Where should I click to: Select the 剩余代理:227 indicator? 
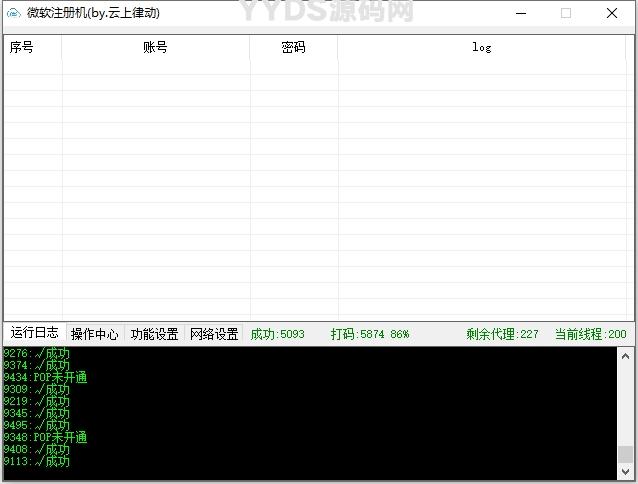[502, 334]
